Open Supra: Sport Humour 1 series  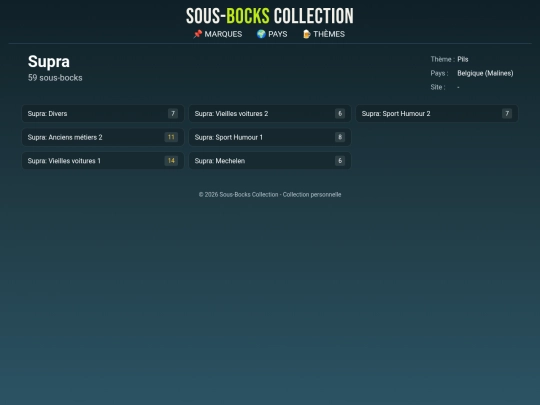tap(270, 137)
